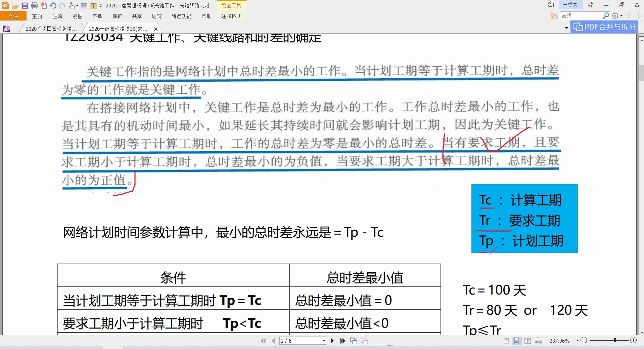Open the 共享 ribbon tab

pyautogui.click(x=137, y=16)
